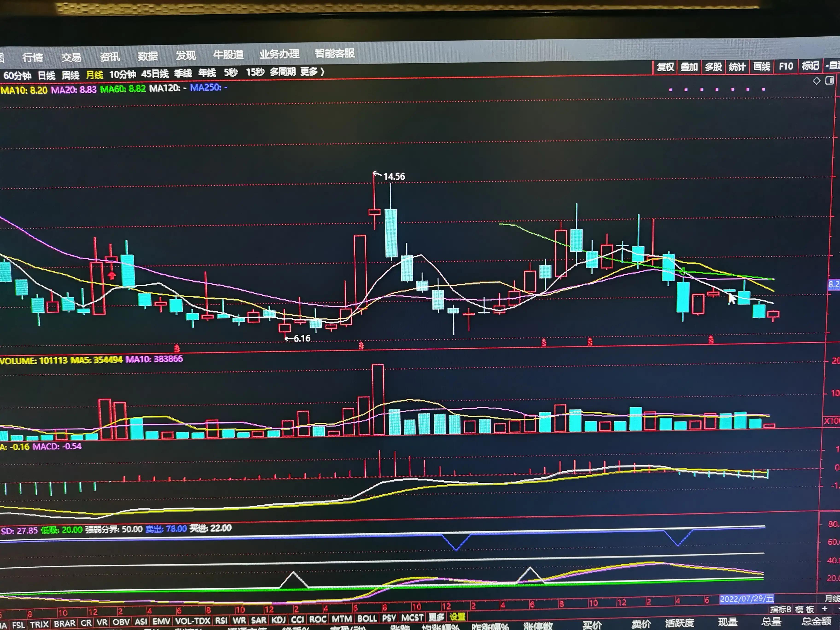Screen dimensions: 840x630
Task: Open the F10 company info button
Action: tap(786, 67)
